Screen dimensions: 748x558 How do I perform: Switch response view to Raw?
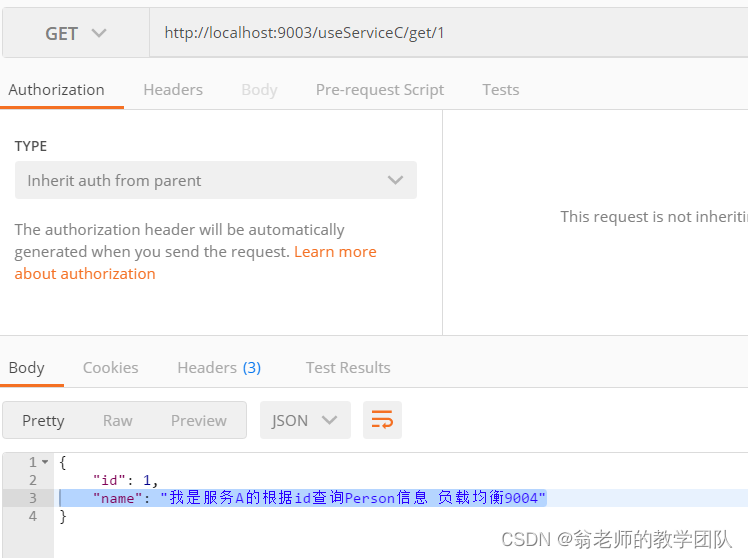(117, 421)
